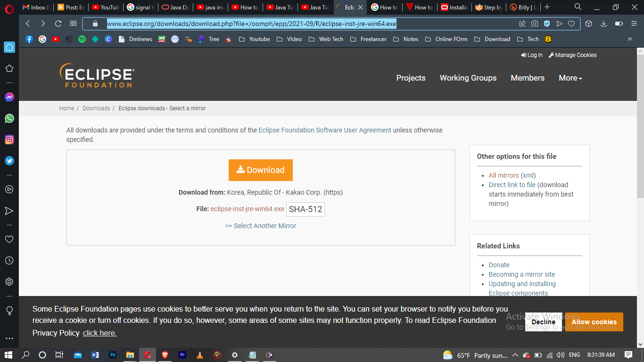Image resolution: width=644 pixels, height=362 pixels.
Task: Click eclipse-inst-jre-win64.exe file link
Action: [x=248, y=209]
